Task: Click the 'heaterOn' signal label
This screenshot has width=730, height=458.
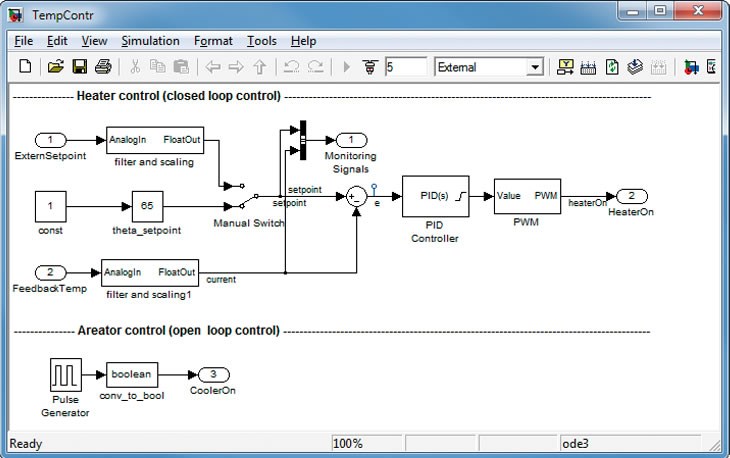Action: pos(587,202)
